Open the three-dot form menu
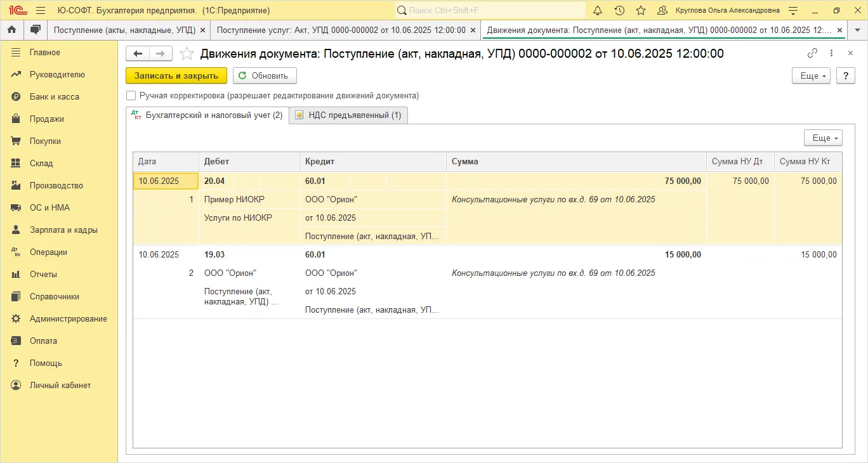The height and width of the screenshot is (463, 868). (832, 54)
